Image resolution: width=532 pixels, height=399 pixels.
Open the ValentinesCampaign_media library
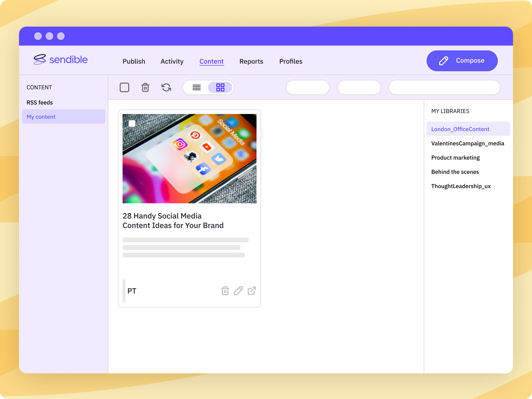[x=467, y=143]
